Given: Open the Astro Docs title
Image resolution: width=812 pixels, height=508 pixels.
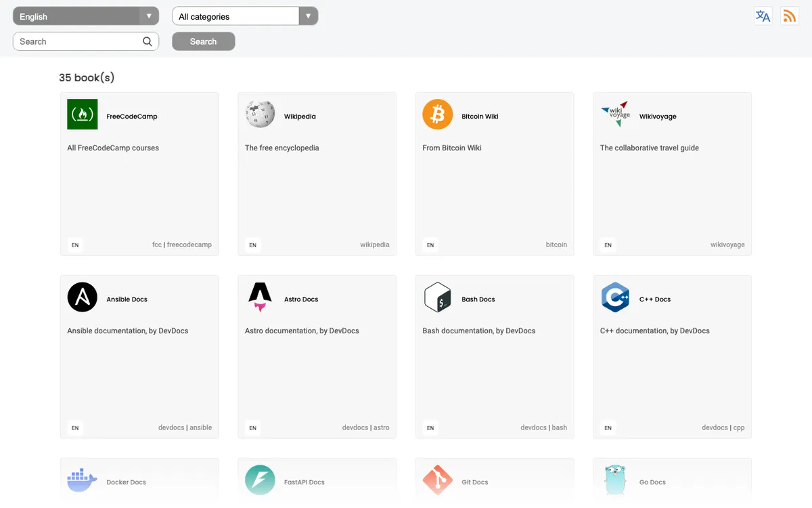Looking at the screenshot, I should [x=301, y=299].
